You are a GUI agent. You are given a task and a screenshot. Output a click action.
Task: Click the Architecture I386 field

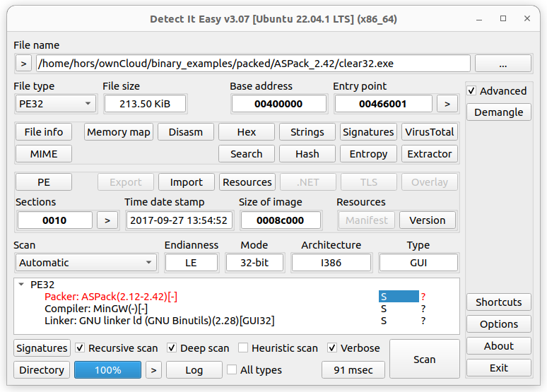[x=331, y=263]
